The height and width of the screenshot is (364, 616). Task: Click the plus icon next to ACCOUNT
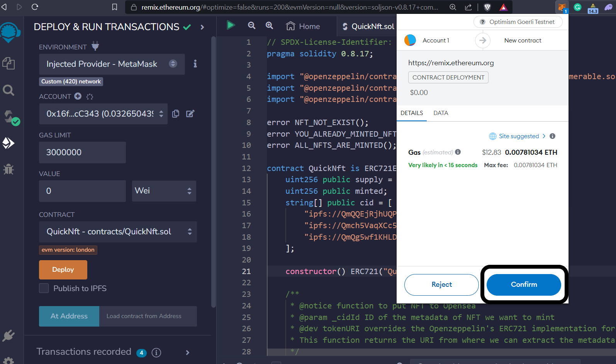(x=78, y=96)
